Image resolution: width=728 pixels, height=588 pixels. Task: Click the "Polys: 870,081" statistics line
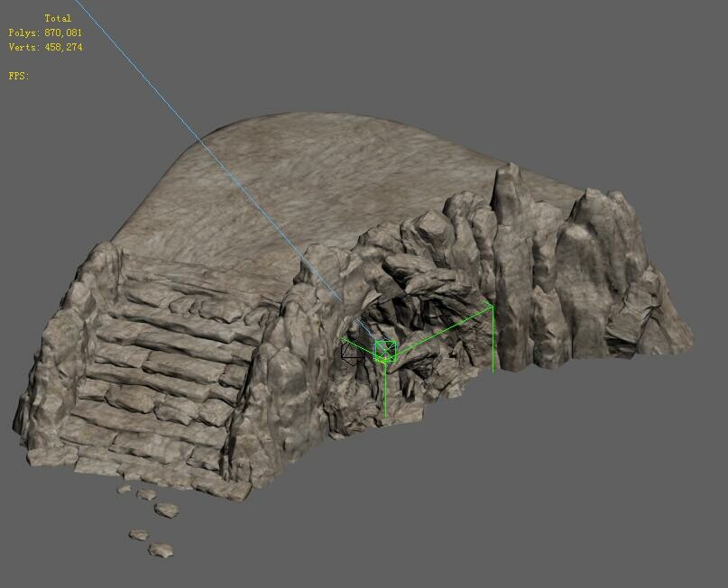(x=45, y=33)
